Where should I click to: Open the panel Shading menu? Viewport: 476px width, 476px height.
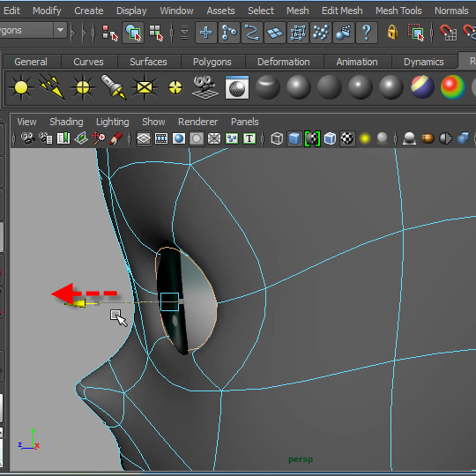(x=66, y=122)
